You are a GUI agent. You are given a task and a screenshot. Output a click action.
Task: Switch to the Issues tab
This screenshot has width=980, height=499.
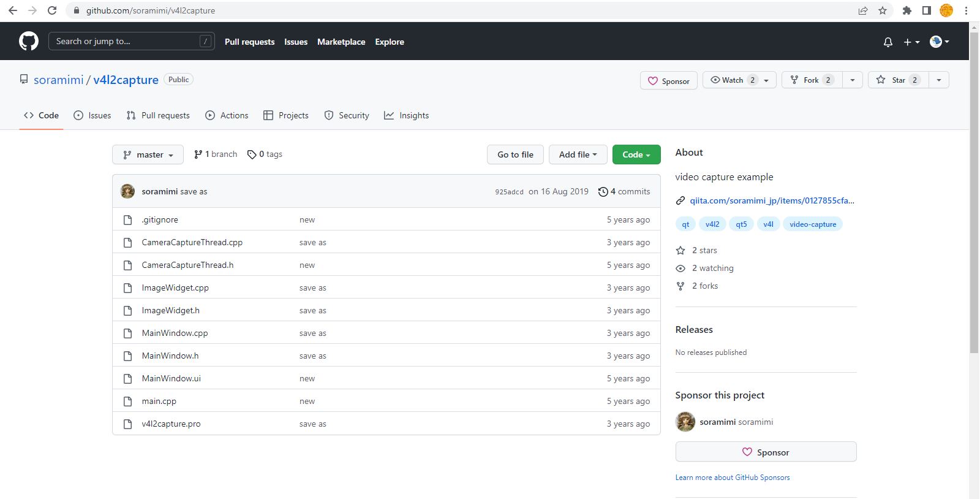92,115
